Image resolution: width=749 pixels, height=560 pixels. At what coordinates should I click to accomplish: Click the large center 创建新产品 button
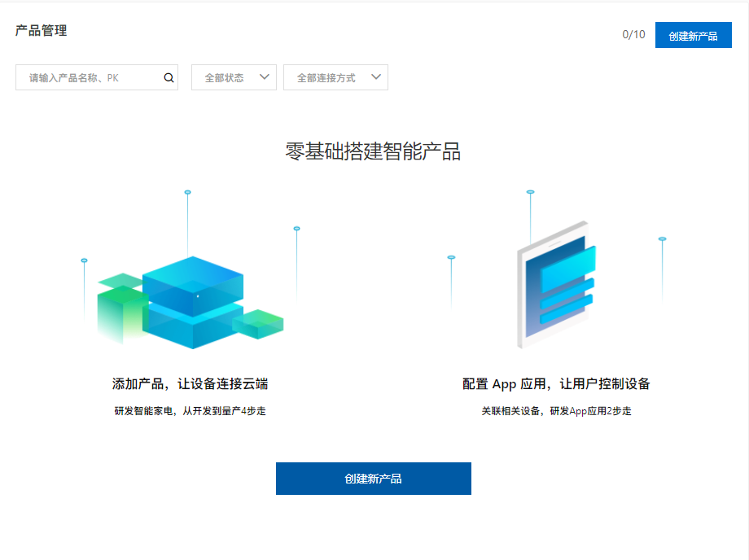point(374,479)
